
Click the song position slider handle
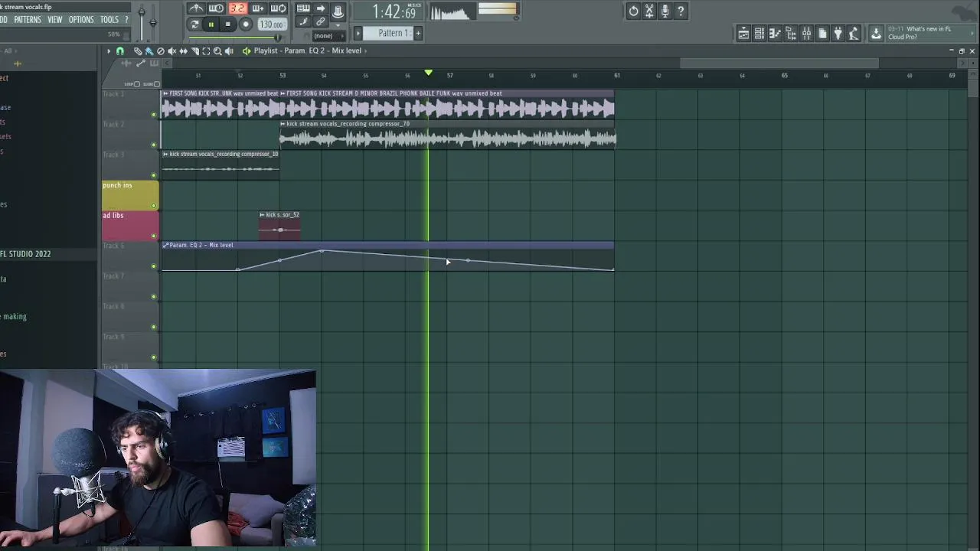tap(277, 37)
